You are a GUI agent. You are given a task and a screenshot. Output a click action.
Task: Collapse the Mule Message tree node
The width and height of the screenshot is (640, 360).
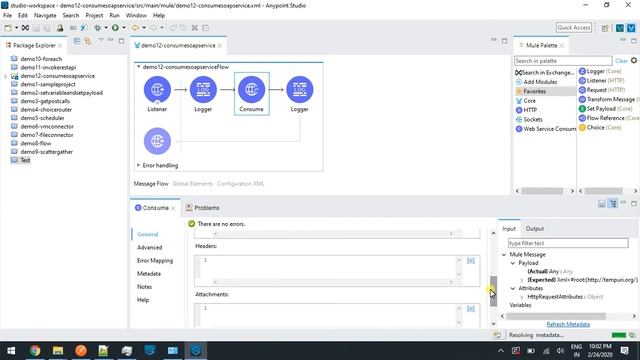[x=504, y=255]
